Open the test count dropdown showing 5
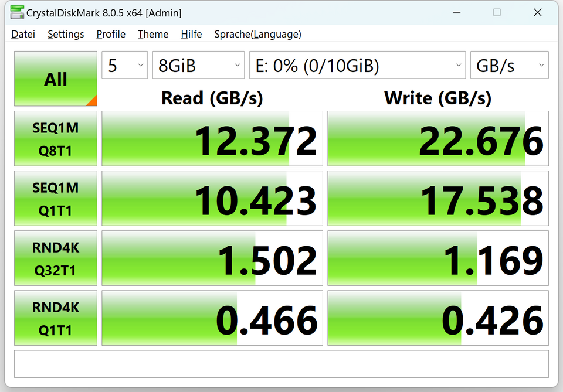Viewport: 563px width, 392px height. (x=125, y=65)
